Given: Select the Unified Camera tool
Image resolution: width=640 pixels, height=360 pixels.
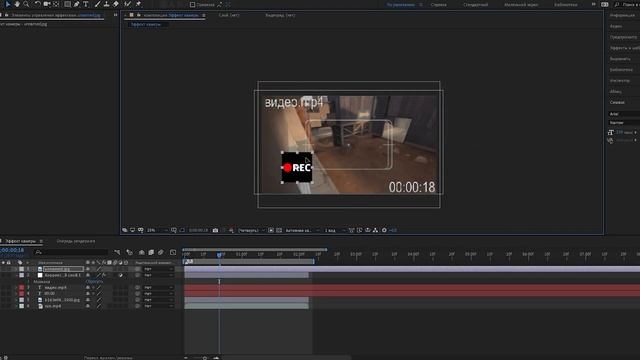Looking at the screenshot, I should point(47,4).
